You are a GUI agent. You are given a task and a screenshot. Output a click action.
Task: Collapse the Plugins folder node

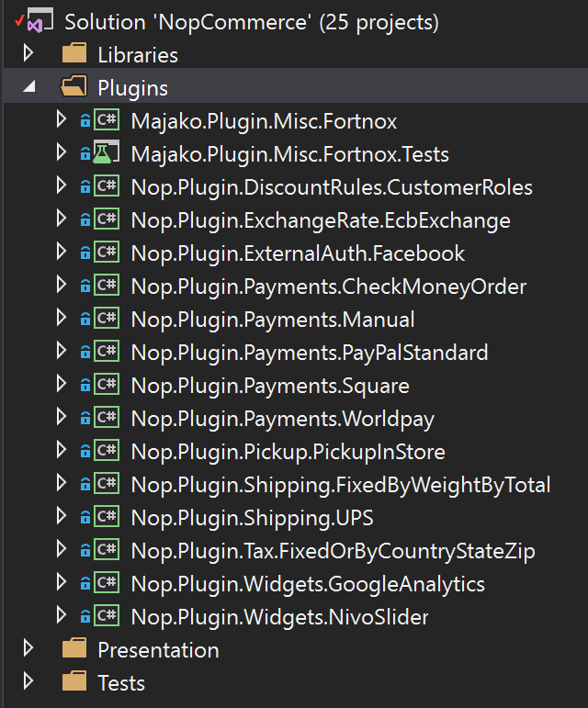[x=28, y=87]
